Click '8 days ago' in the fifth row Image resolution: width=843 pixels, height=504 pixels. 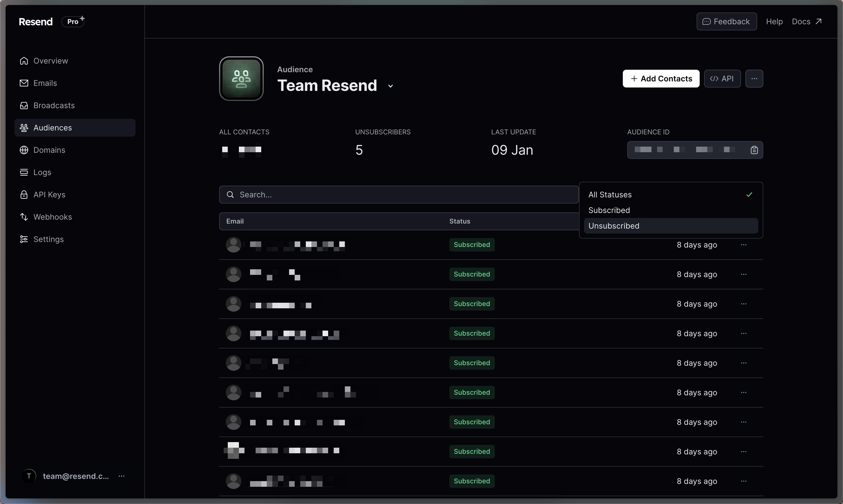697,363
